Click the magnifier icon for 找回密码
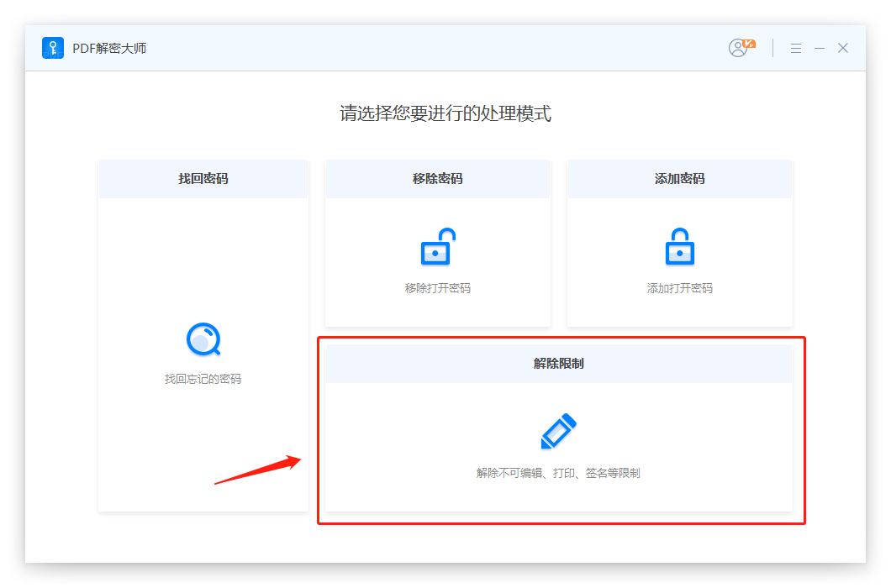Viewport: 891px width, 588px height. pyautogui.click(x=203, y=339)
